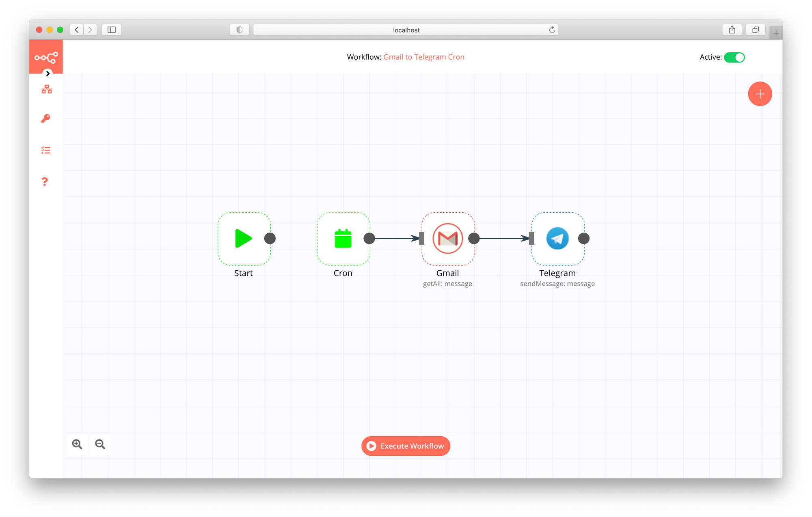Toggle the workflow Active switch

pos(734,57)
